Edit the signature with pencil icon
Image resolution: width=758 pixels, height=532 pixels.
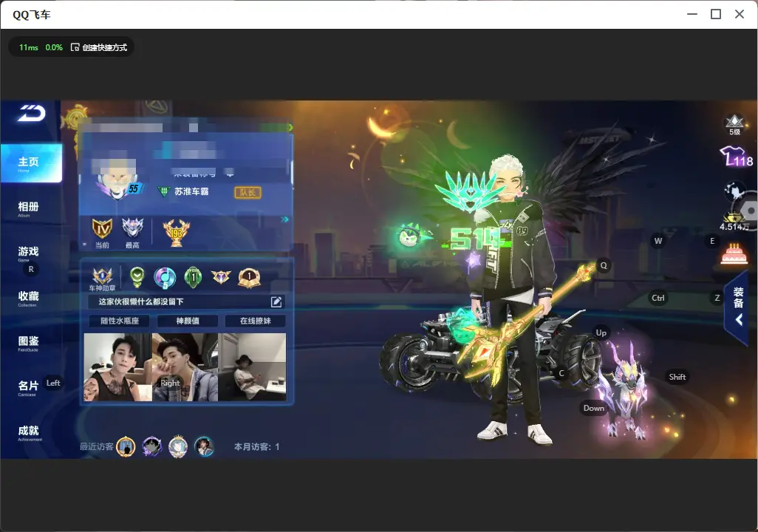pyautogui.click(x=276, y=301)
